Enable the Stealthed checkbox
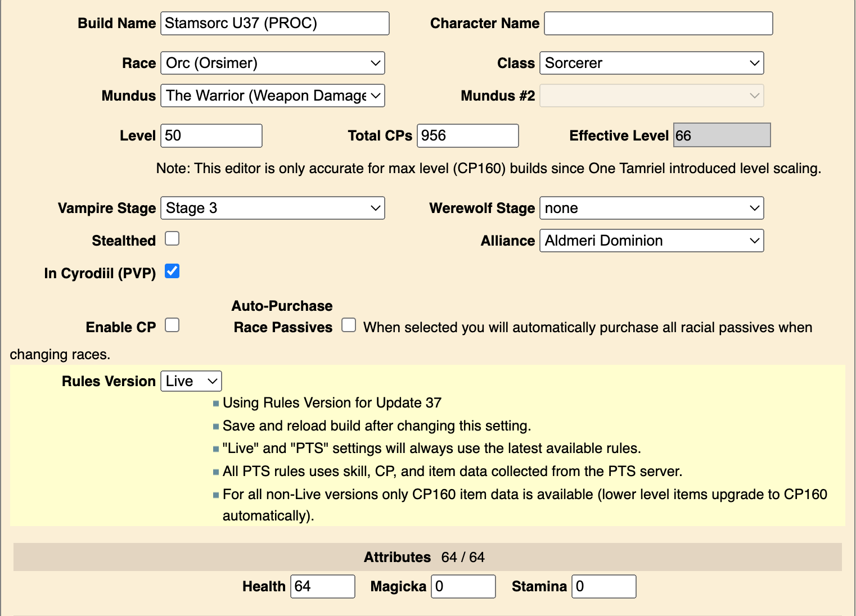This screenshot has width=856, height=616. click(172, 239)
